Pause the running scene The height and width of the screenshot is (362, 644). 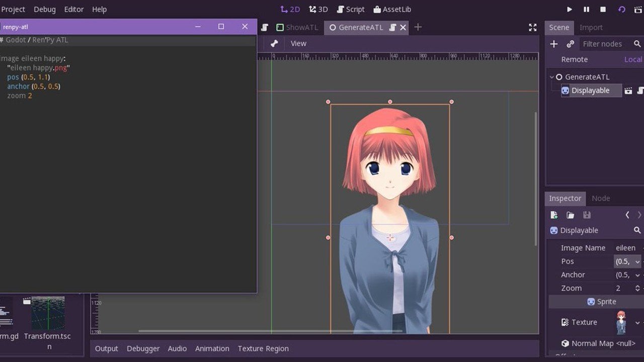pyautogui.click(x=586, y=9)
